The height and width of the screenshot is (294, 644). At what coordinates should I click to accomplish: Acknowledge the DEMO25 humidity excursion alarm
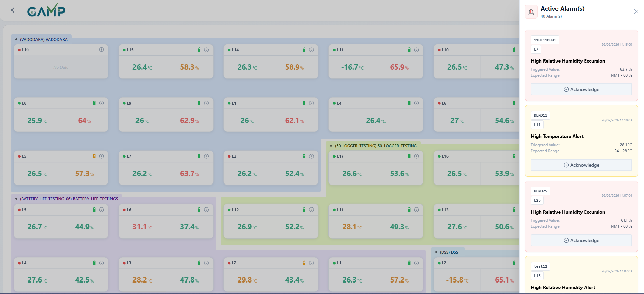click(581, 240)
